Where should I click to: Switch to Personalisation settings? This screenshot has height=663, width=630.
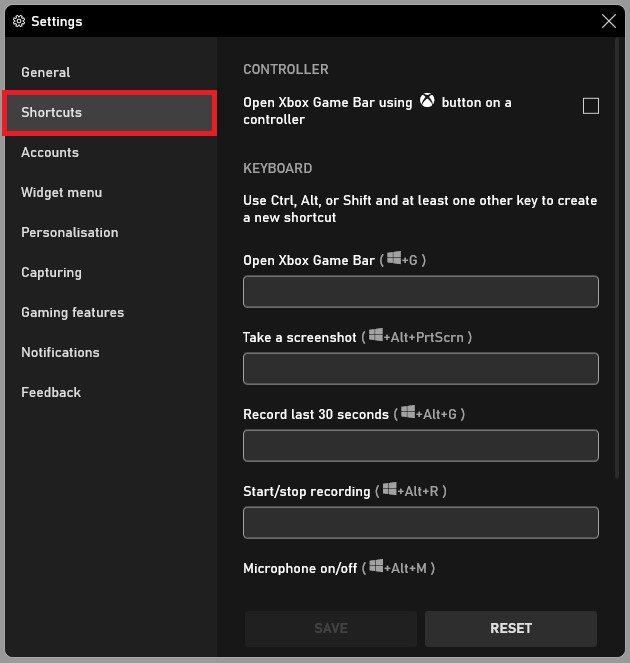coord(70,232)
